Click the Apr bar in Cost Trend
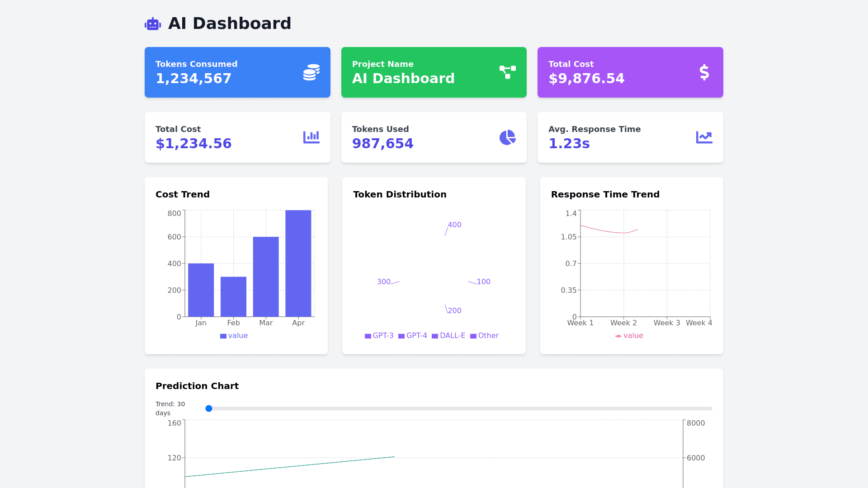 [298, 263]
